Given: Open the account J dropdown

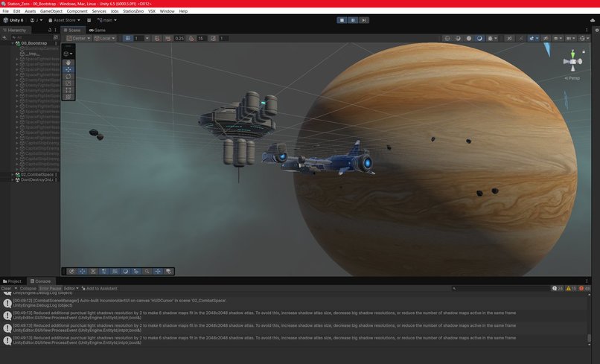Looking at the screenshot, I should pyautogui.click(x=36, y=20).
